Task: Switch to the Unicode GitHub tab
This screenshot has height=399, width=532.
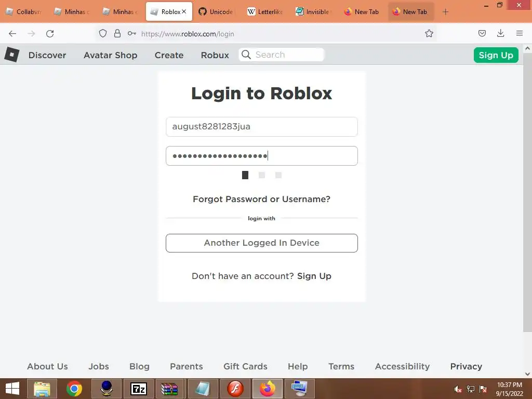Action: [x=216, y=12]
